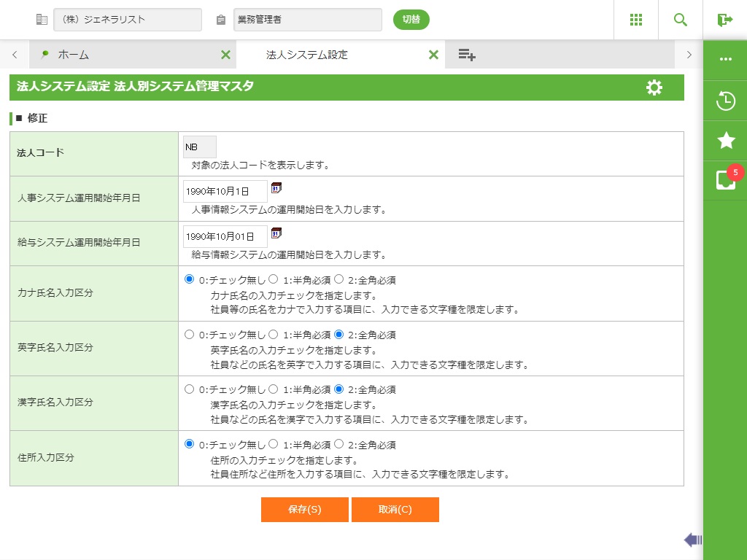Open favorites star icon in sidebar
Viewport: 747px width, 560px height.
(725, 141)
